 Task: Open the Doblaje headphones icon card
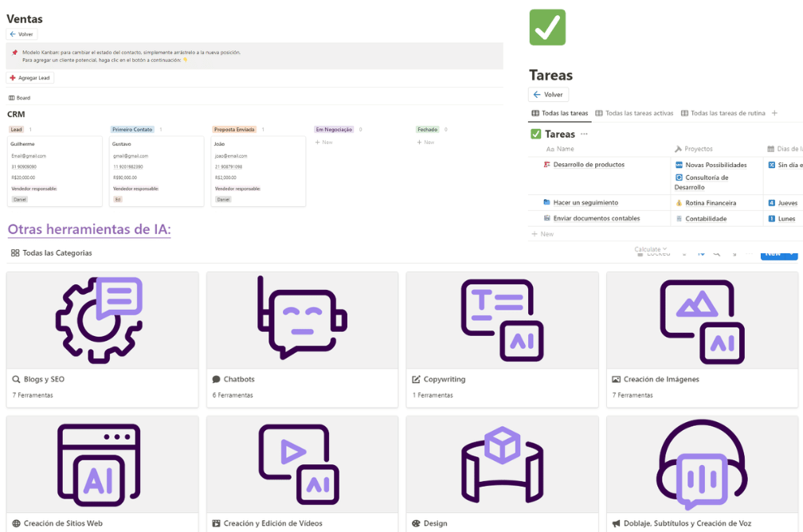click(702, 464)
